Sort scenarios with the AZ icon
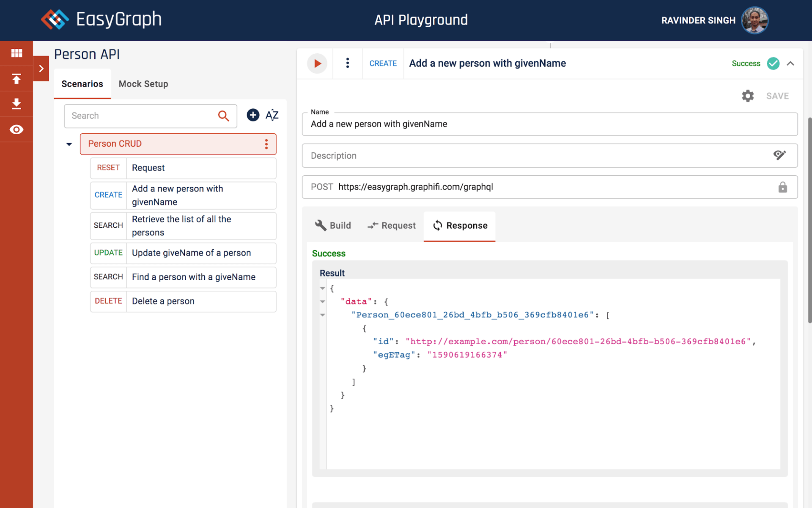812x508 pixels. tap(272, 115)
